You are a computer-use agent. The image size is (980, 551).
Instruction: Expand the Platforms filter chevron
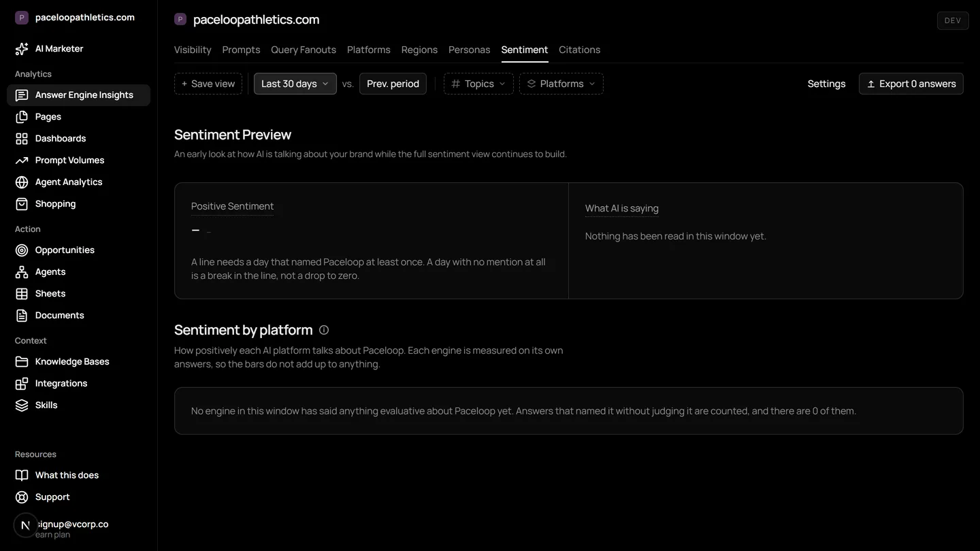[592, 84]
